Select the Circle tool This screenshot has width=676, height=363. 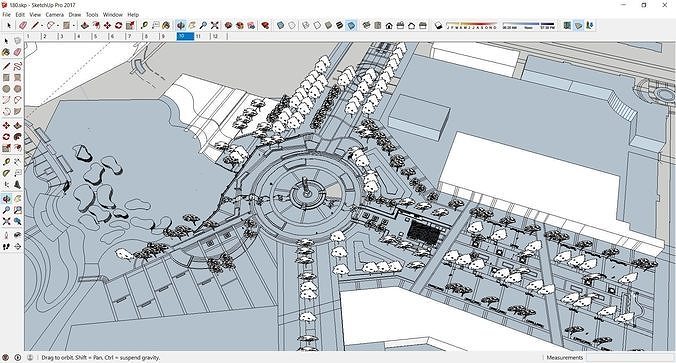[x=6, y=89]
